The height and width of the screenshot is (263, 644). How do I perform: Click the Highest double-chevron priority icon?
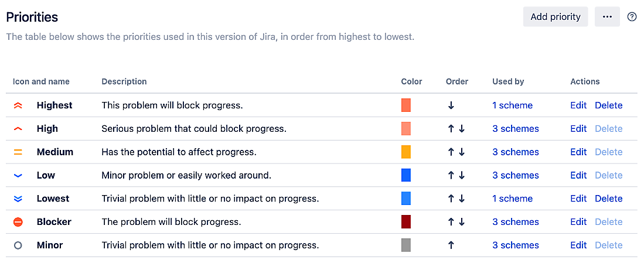[x=18, y=105]
